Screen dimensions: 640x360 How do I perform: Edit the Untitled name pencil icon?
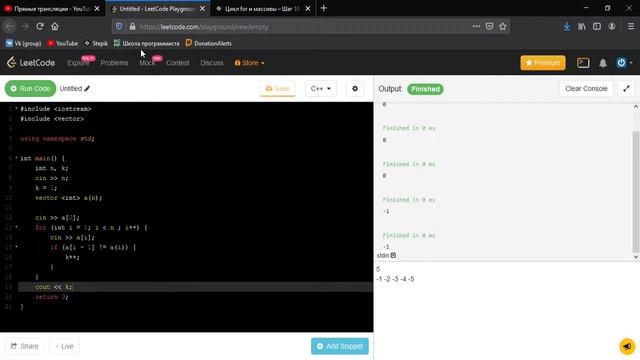87,89
